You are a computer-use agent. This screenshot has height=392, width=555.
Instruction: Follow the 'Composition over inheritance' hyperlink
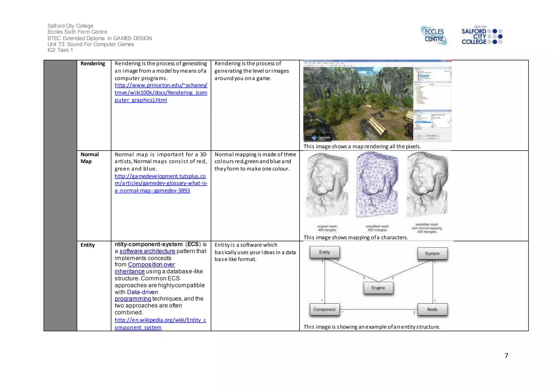[151, 265]
